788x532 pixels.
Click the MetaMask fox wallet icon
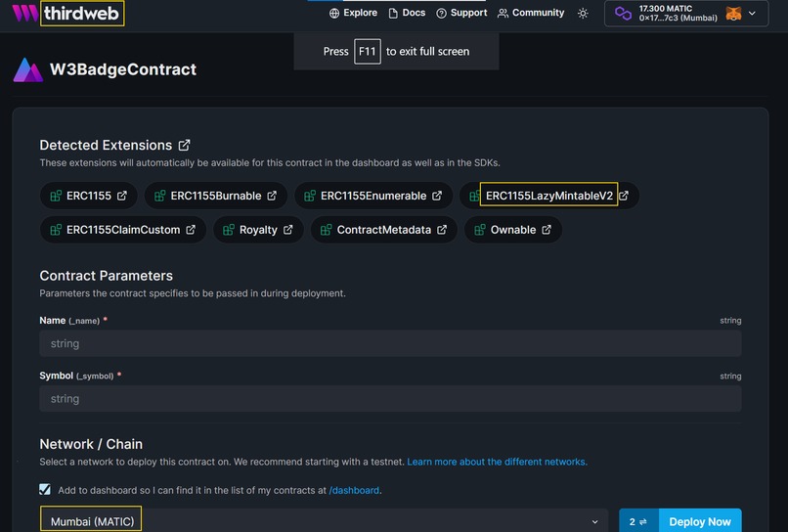coord(733,14)
